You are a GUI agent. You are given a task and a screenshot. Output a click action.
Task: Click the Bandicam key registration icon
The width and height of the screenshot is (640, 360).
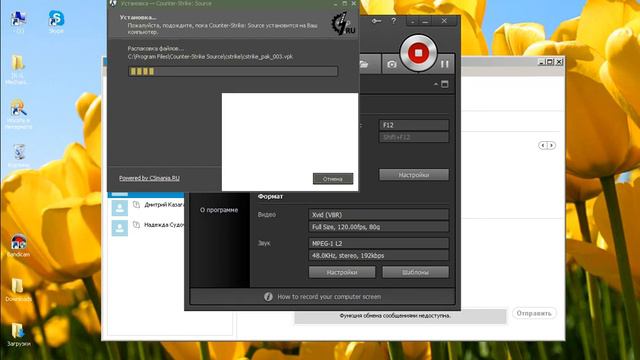(x=376, y=21)
